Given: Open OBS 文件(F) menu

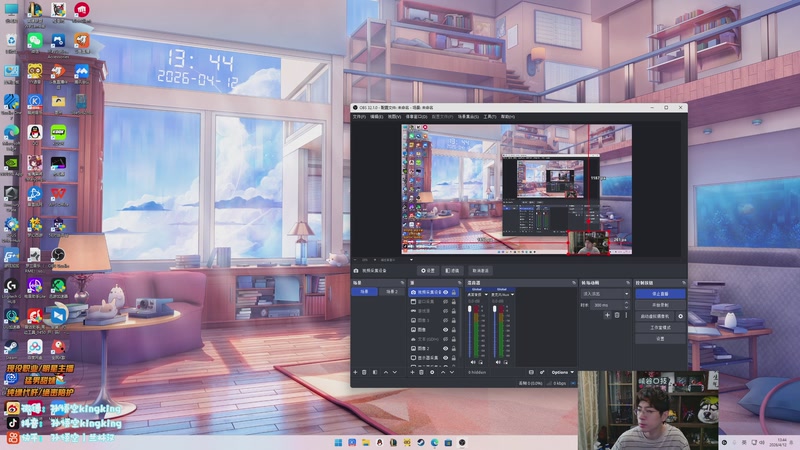Looking at the screenshot, I should coord(359,116).
